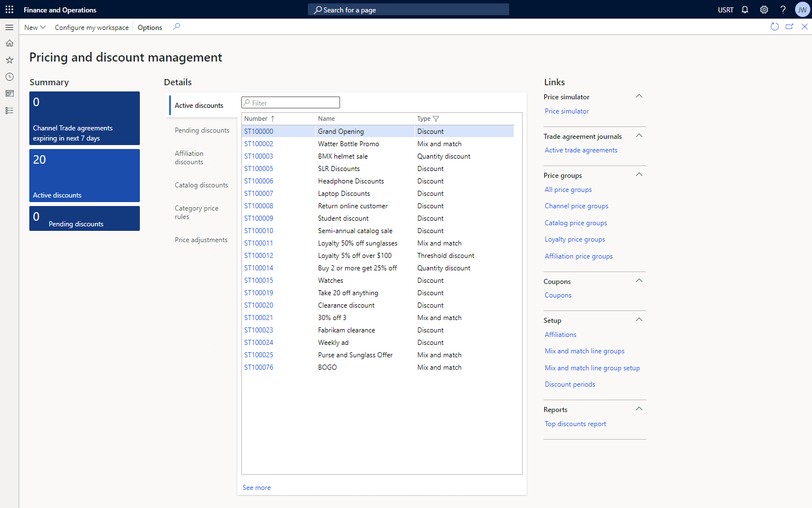
Task: Collapse the Price simulator links section
Action: coord(639,97)
